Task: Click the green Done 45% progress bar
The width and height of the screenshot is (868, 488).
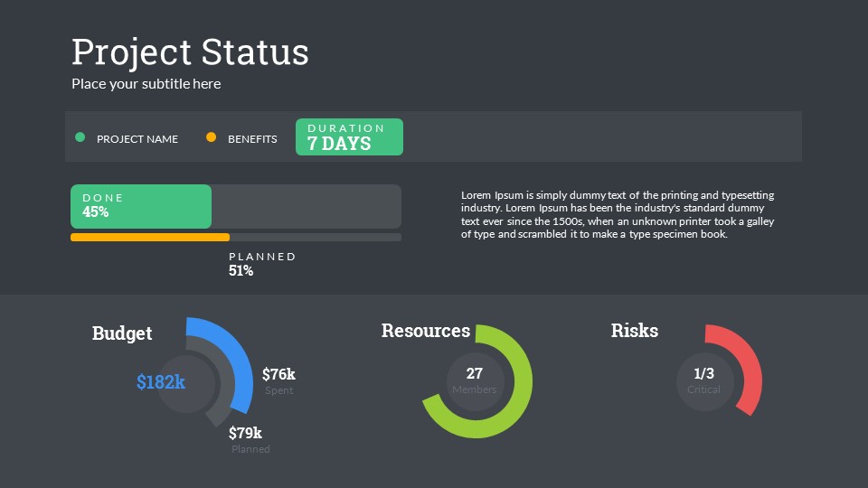Action: click(x=141, y=206)
